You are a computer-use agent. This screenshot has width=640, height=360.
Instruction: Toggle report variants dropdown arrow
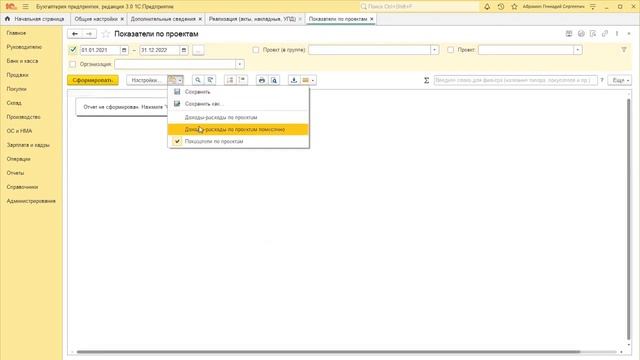point(176,80)
